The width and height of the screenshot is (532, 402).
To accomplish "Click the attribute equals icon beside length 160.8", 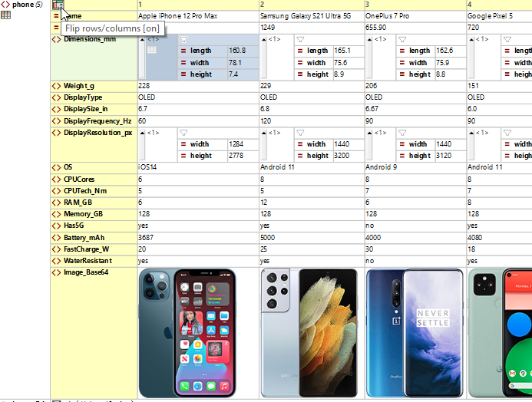I will (x=183, y=51).
